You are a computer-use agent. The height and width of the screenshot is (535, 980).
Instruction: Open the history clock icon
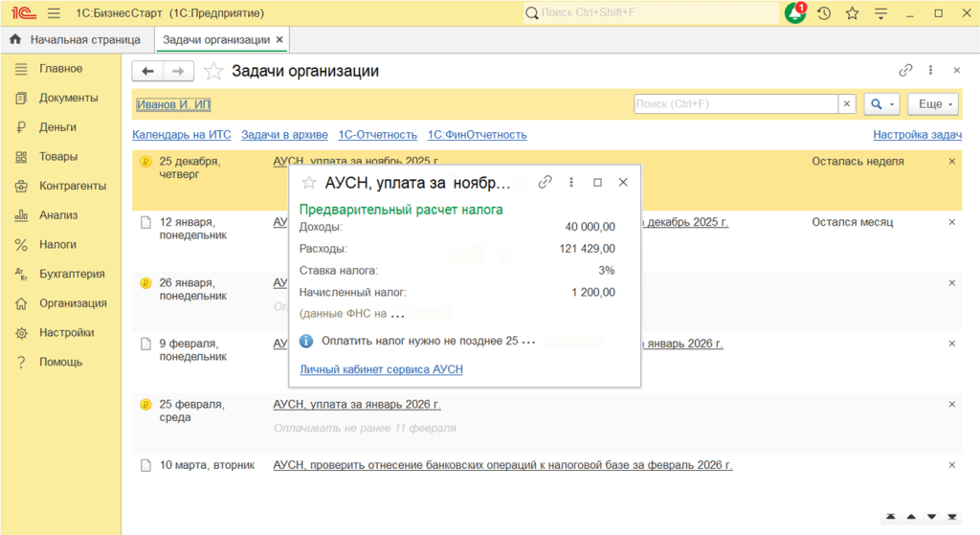point(824,13)
